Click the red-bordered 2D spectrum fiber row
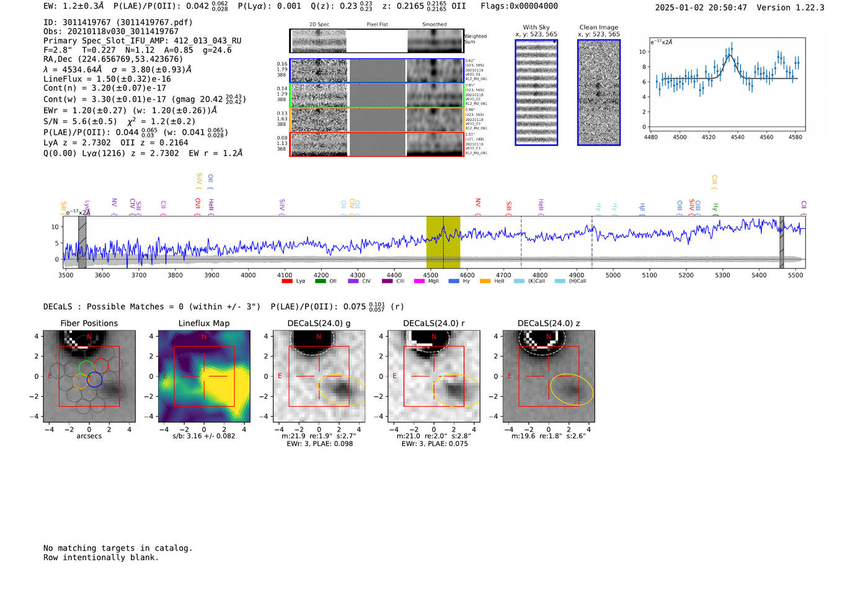The width and height of the screenshot is (868, 591). pyautogui.click(x=377, y=144)
